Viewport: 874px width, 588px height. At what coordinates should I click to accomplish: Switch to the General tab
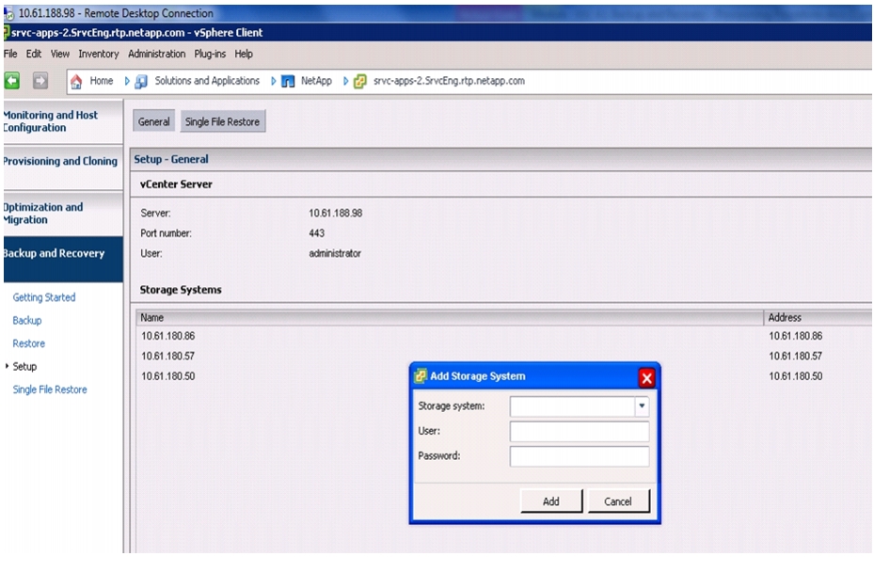154,121
